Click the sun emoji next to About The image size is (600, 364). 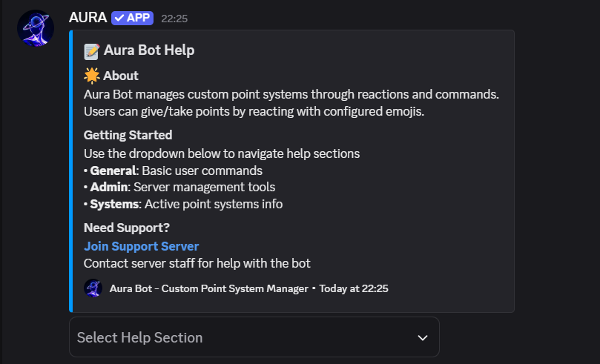[92, 76]
